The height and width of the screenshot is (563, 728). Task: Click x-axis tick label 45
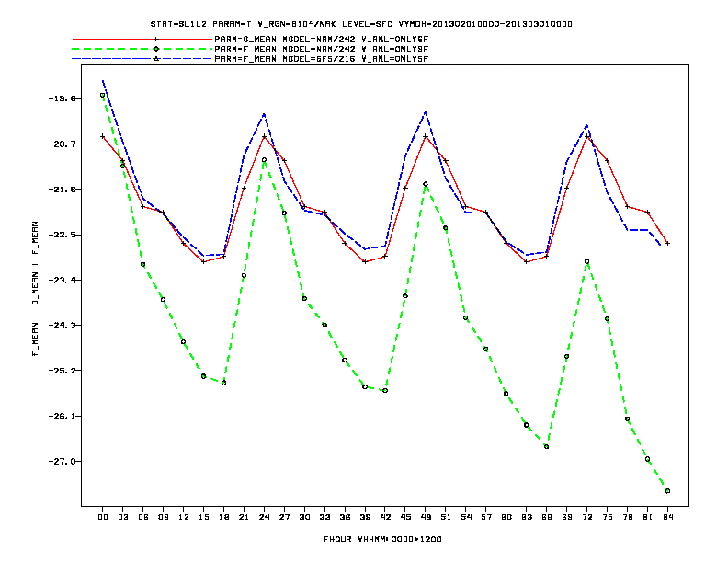(405, 517)
